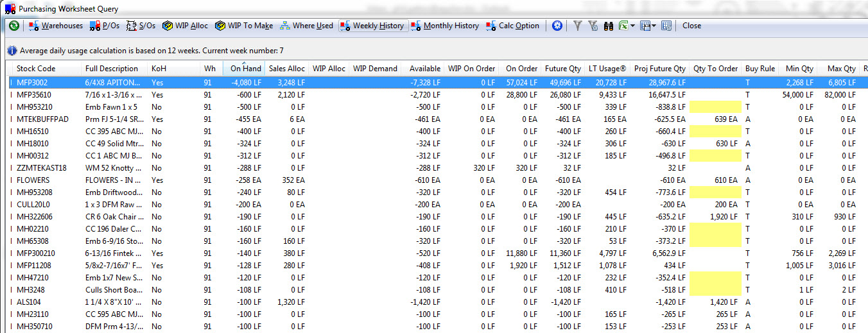The image size is (868, 333).
Task: Click the clear filter funnel icon
Action: 592,26
